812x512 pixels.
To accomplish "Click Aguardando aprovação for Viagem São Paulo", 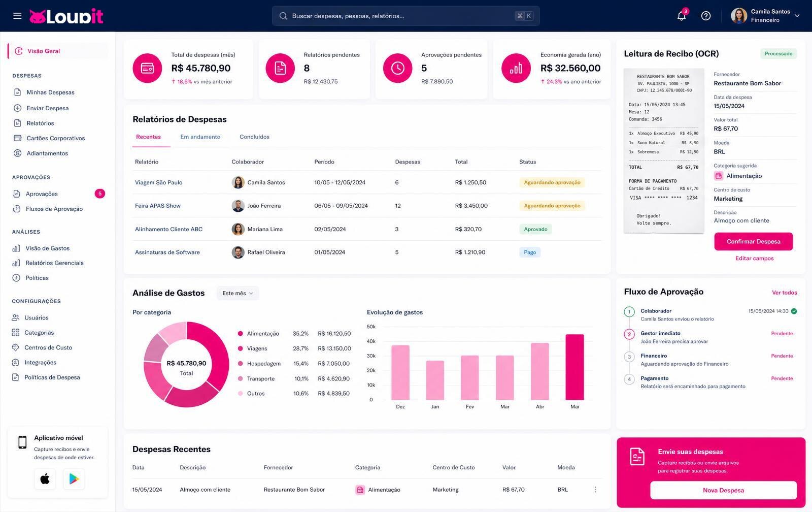I will (552, 182).
